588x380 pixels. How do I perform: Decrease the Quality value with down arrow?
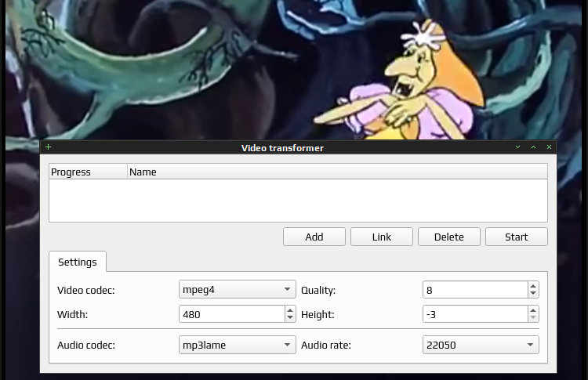click(x=533, y=294)
